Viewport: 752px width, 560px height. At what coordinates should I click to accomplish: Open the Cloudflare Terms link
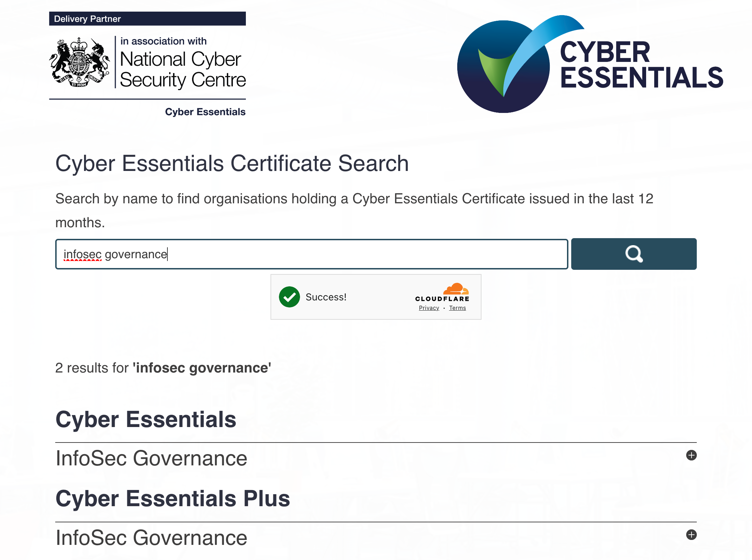point(457,308)
